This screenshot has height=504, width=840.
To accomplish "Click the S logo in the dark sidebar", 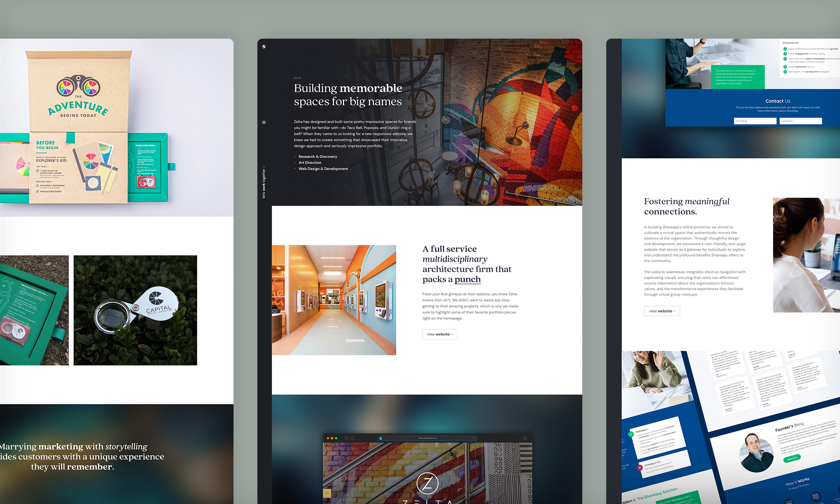I will point(264,46).
